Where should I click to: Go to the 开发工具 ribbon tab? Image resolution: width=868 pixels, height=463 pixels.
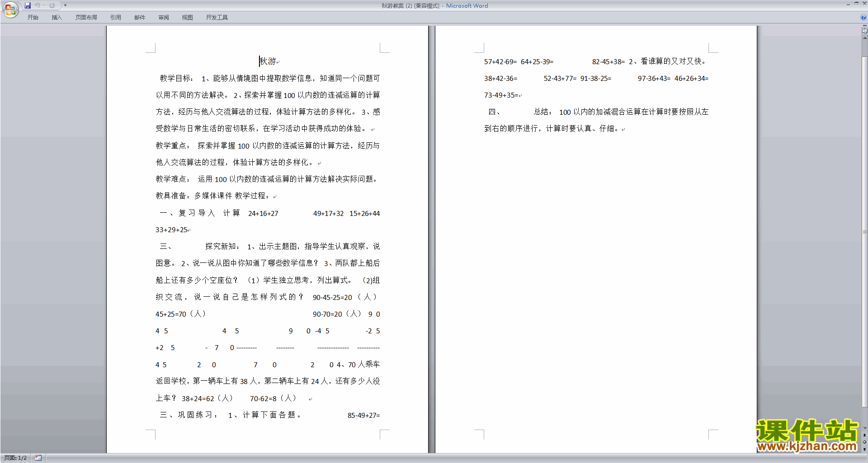coord(217,18)
